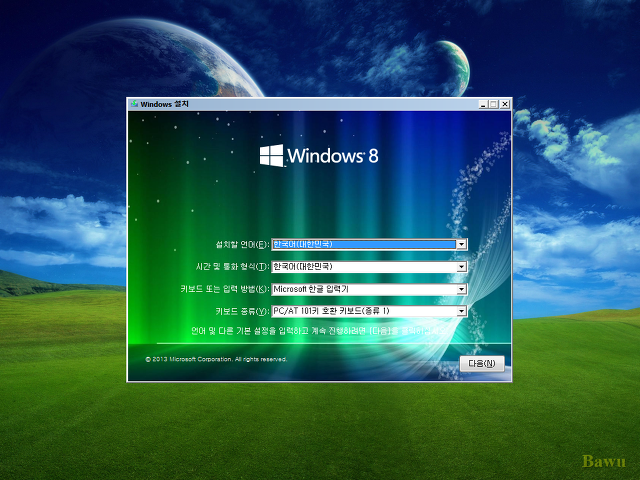Maximize the Windows 설치 window
Image resolution: width=640 pixels, height=480 pixels.
tap(493, 104)
